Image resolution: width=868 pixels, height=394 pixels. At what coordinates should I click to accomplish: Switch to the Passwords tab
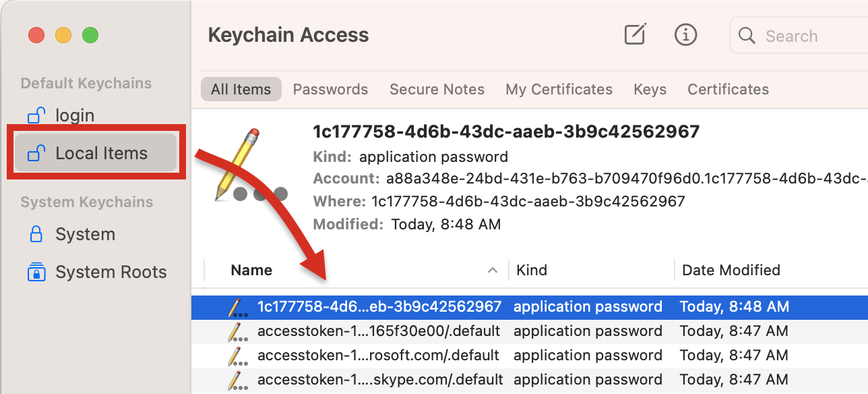[x=330, y=89]
